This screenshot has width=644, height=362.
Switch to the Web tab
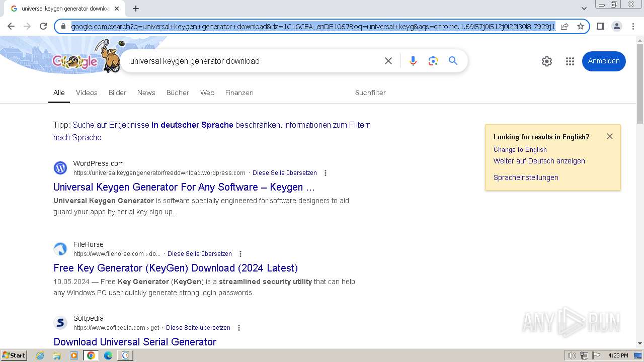point(207,93)
